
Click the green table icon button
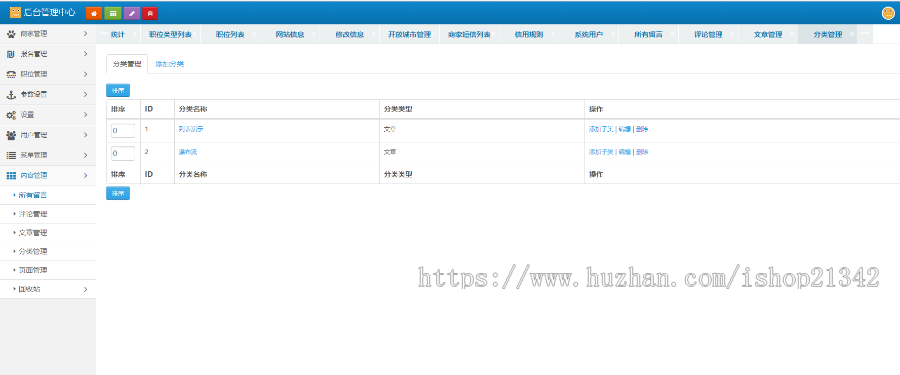112,13
